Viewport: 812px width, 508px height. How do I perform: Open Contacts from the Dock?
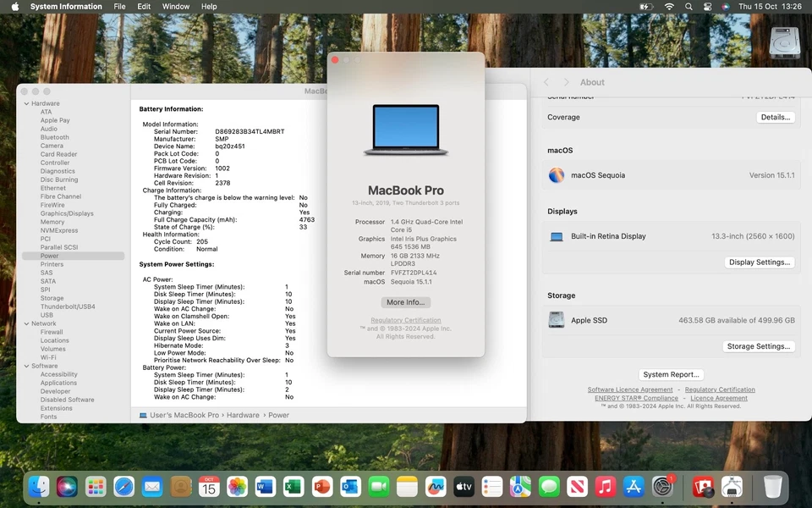point(181,487)
